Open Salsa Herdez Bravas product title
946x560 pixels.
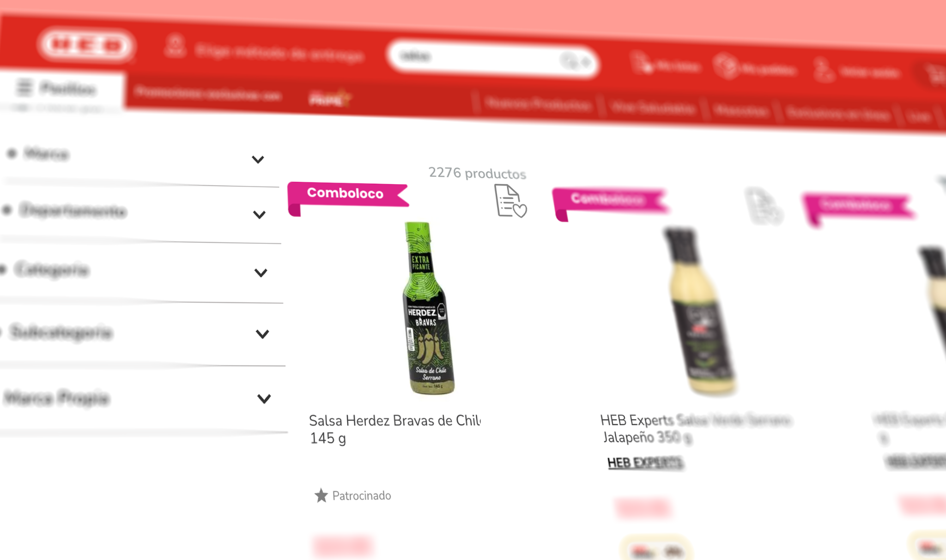[x=395, y=429]
